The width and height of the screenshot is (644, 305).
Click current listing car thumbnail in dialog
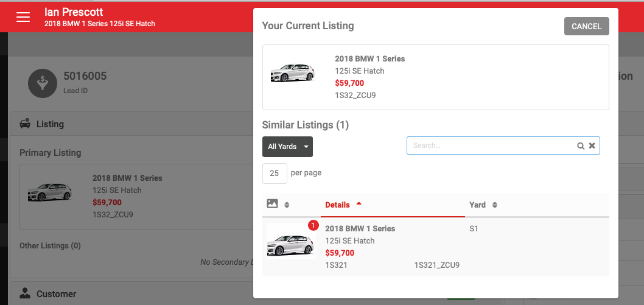tap(292, 74)
